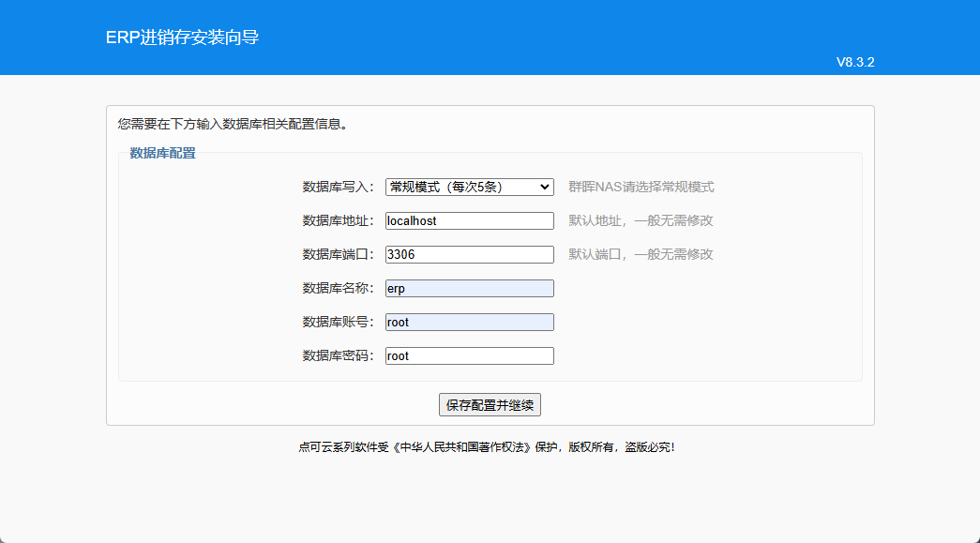Click the 群晖NAS请选择常规模式 hint text

(641, 187)
